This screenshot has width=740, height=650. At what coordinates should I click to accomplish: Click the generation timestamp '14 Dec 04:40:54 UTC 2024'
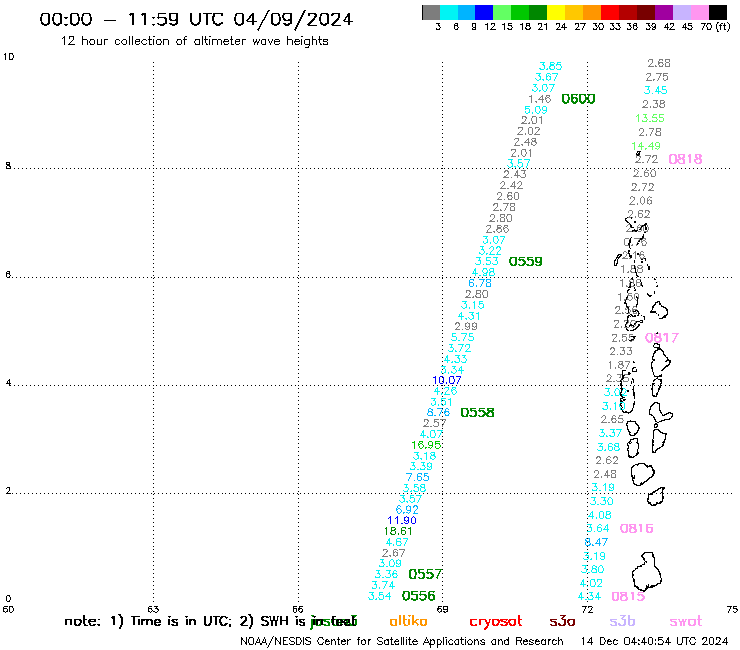tap(654, 641)
